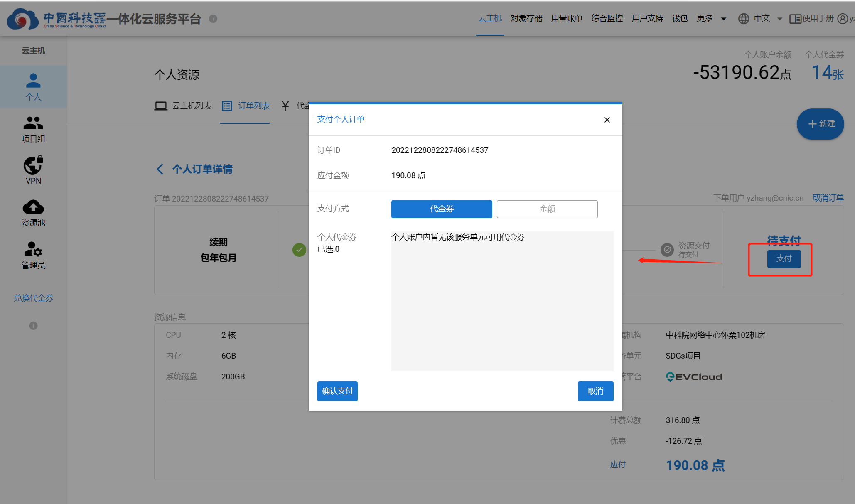
Task: Click the -126.72 点 discount value
Action: (684, 441)
